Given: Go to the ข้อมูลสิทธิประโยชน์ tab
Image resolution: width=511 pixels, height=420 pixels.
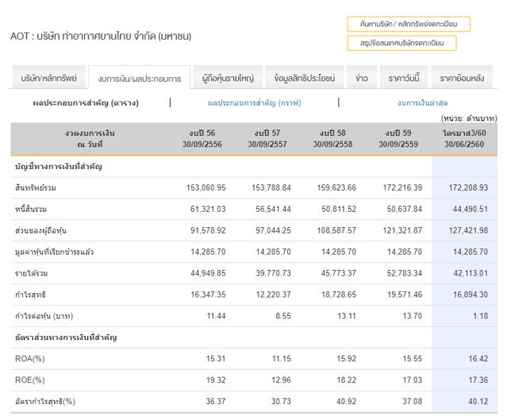Looking at the screenshot, I should (x=304, y=78).
